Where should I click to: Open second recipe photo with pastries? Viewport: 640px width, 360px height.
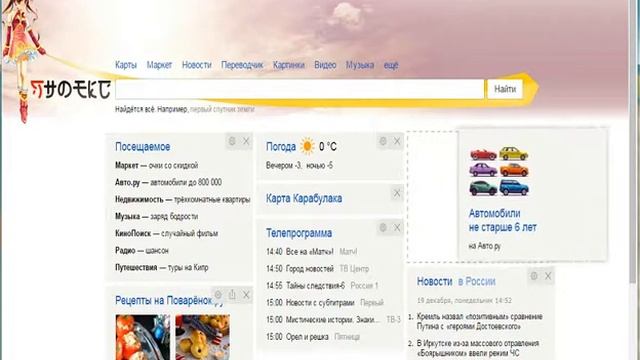202,337
